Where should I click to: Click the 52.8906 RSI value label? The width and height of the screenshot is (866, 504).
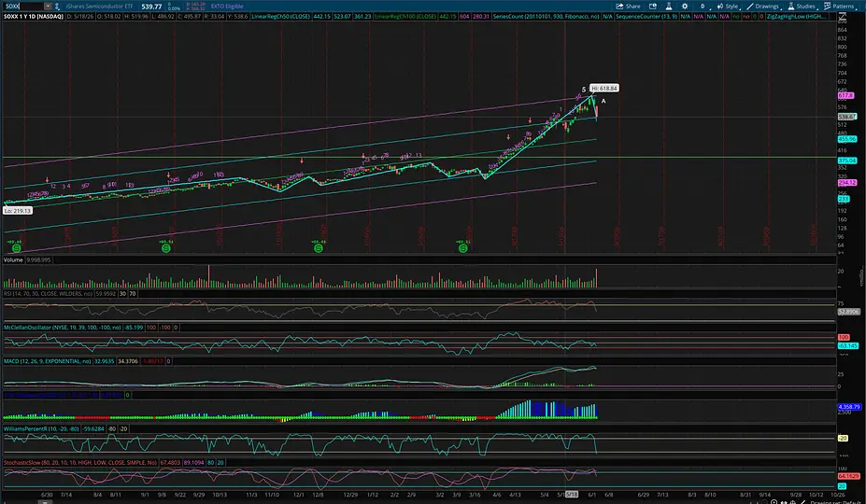[x=848, y=312]
